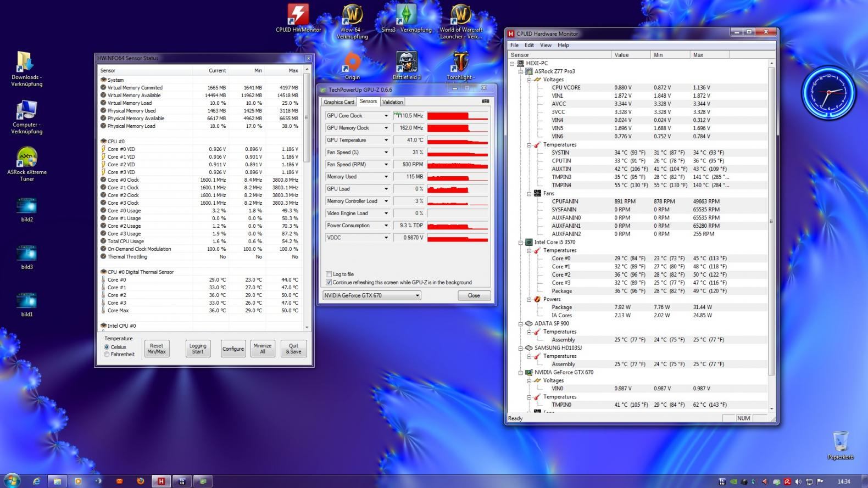Image resolution: width=868 pixels, height=488 pixels.
Task: Open the GPU Temperature sensor dropdown
Action: point(386,140)
